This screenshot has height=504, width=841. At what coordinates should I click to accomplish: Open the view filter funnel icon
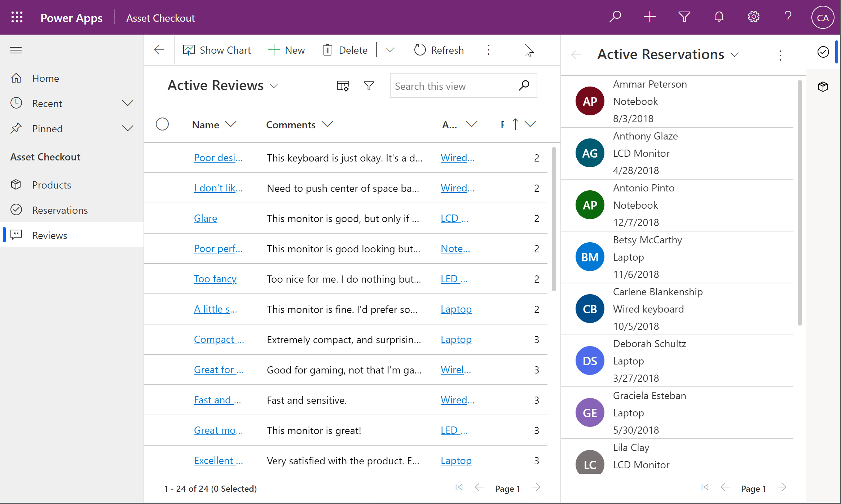[x=369, y=86]
